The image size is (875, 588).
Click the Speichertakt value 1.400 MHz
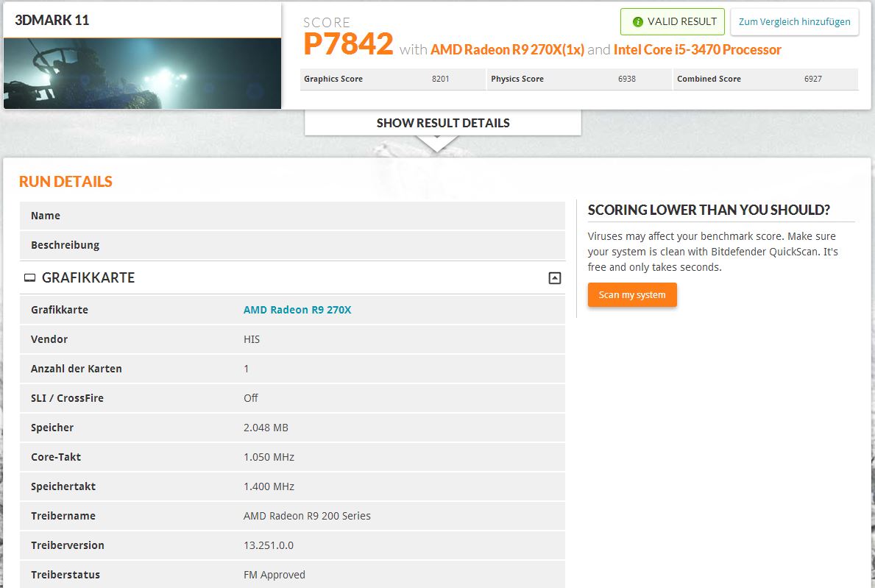coord(269,486)
